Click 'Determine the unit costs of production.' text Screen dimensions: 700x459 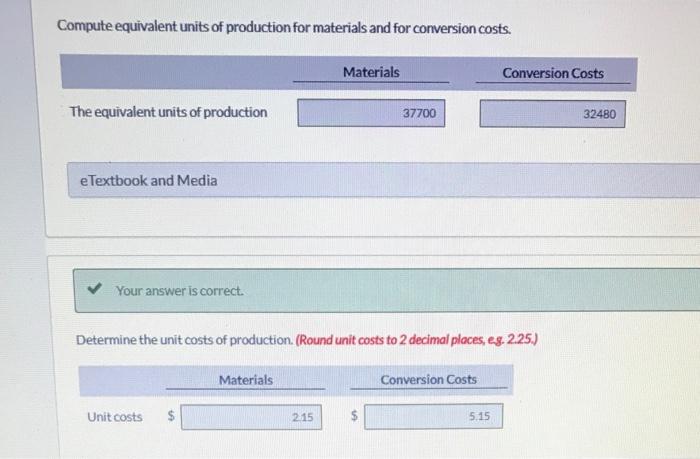(x=184, y=340)
